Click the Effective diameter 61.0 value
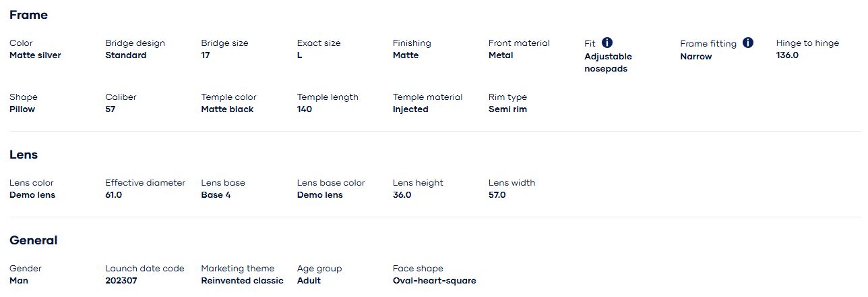The image size is (868, 297). [x=114, y=195]
